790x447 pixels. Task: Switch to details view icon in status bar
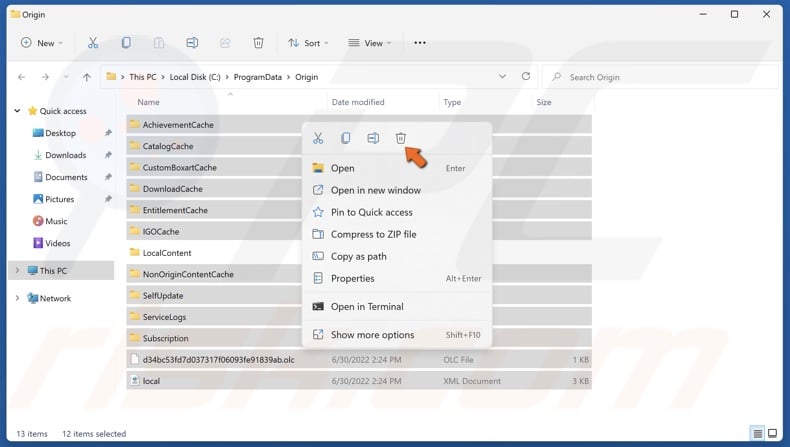[757, 433]
